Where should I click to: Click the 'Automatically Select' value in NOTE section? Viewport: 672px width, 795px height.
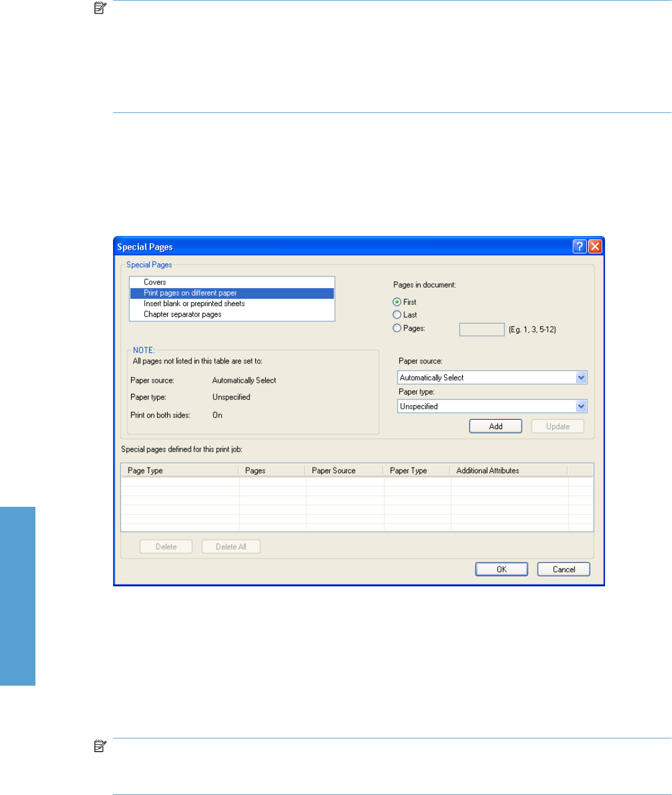click(x=244, y=380)
